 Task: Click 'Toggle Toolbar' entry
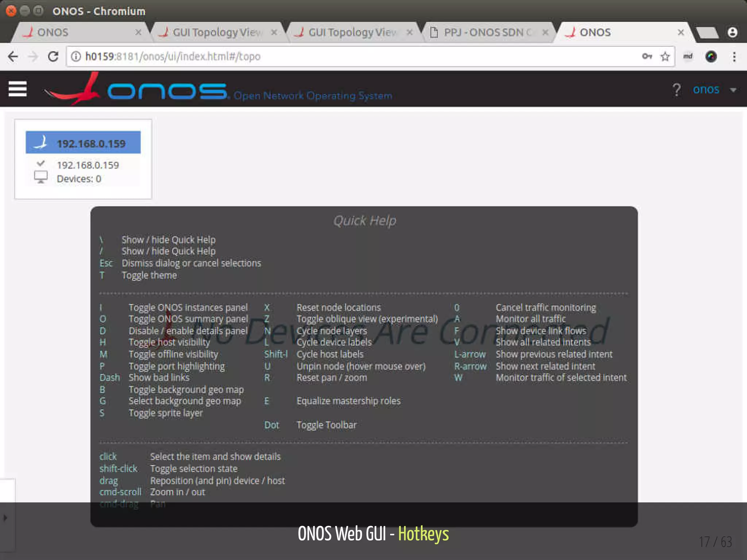pos(326,425)
